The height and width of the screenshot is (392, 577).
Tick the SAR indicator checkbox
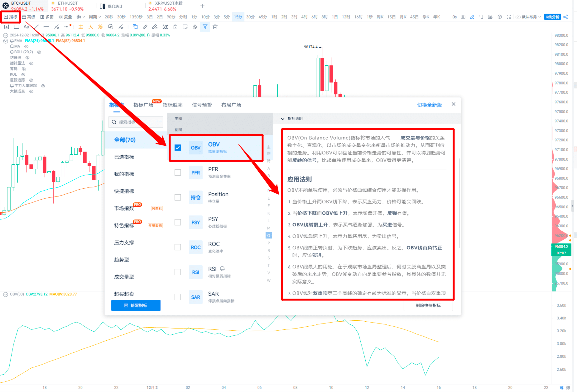click(178, 297)
